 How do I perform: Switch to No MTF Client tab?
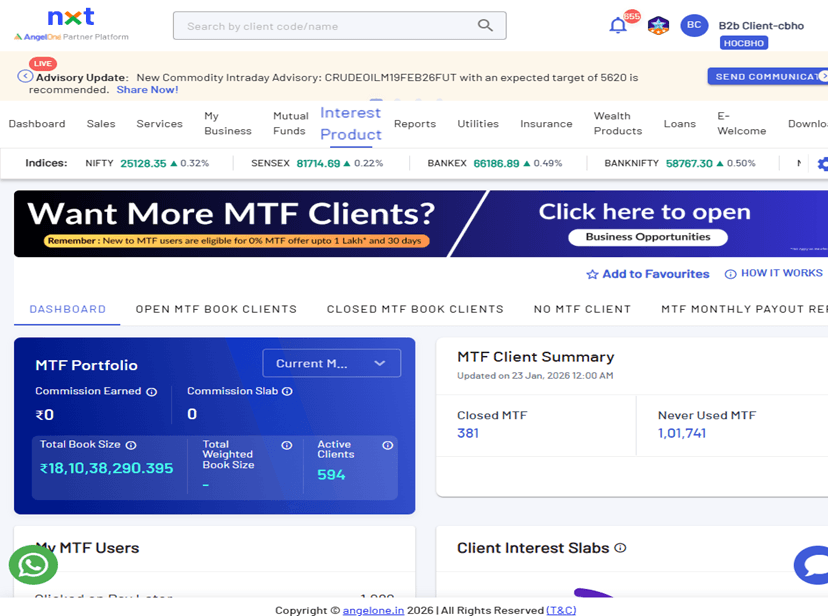[x=582, y=309]
